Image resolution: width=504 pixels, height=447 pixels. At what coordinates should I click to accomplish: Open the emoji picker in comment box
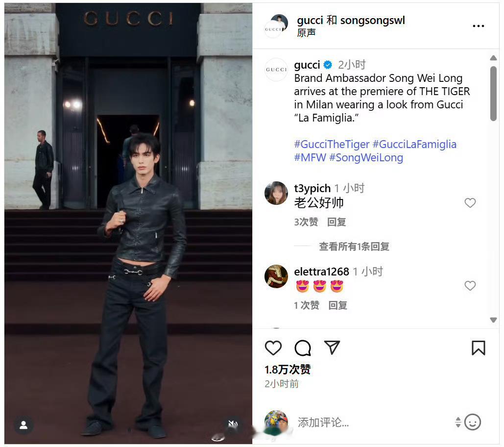[473, 422]
